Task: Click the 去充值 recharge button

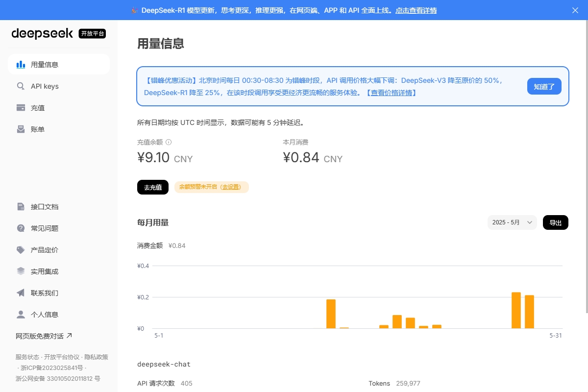Action: (x=152, y=187)
